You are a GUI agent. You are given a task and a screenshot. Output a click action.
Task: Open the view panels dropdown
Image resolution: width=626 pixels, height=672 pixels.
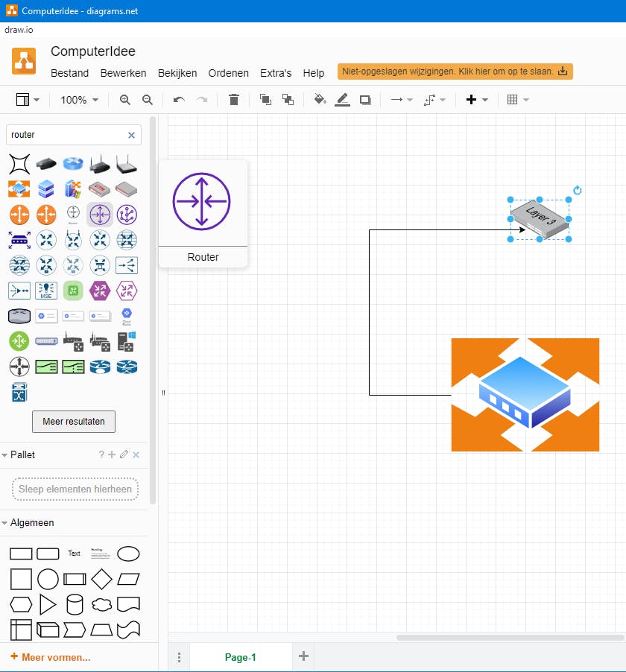[x=28, y=100]
